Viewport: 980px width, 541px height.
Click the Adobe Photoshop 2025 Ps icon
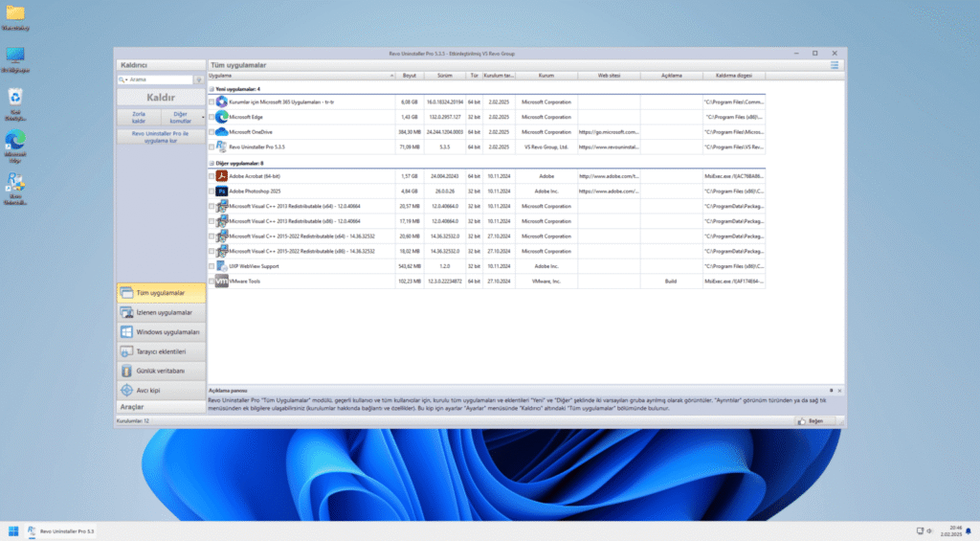click(221, 192)
